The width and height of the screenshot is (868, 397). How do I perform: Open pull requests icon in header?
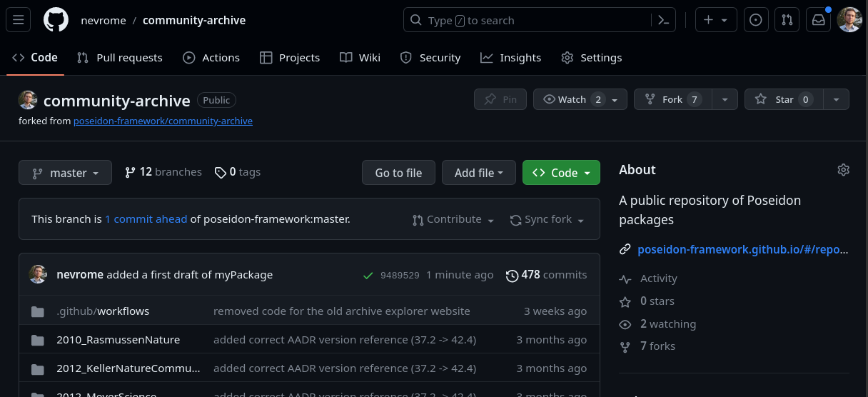click(787, 20)
